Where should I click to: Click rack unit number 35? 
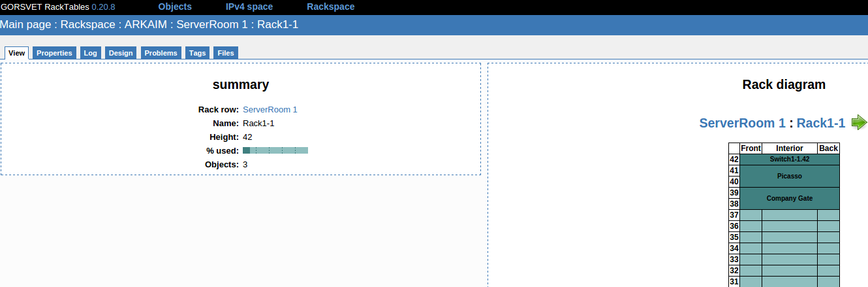734,237
